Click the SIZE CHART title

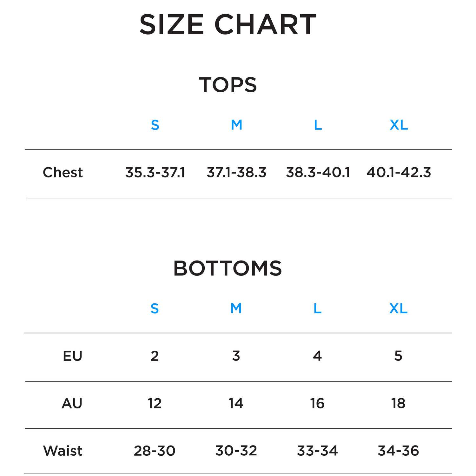(228, 24)
